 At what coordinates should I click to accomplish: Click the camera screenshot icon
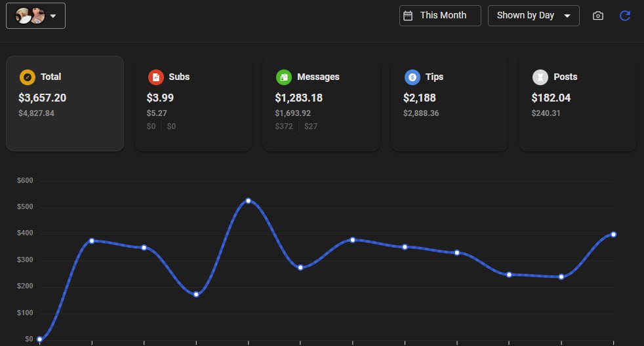tap(597, 16)
